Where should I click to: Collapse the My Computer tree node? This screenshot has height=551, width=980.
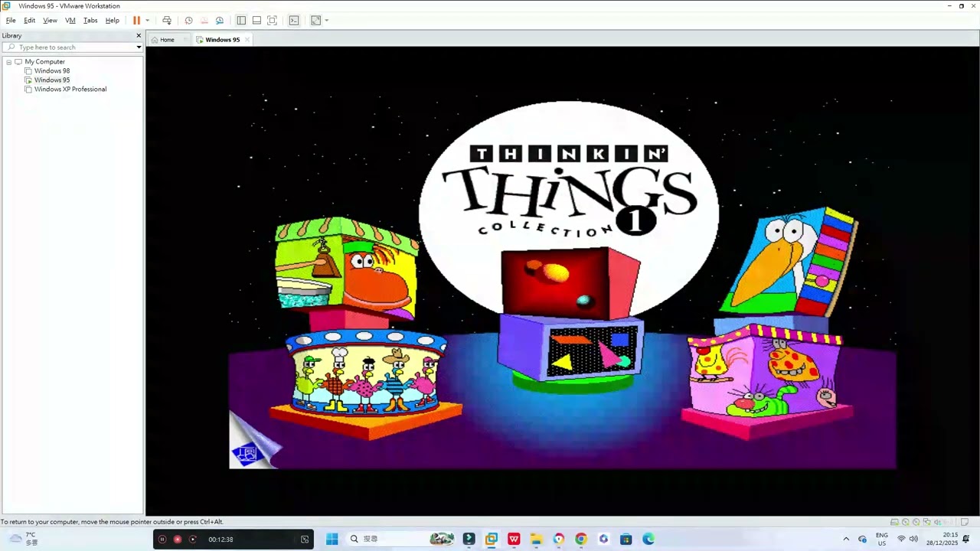coord(8,62)
